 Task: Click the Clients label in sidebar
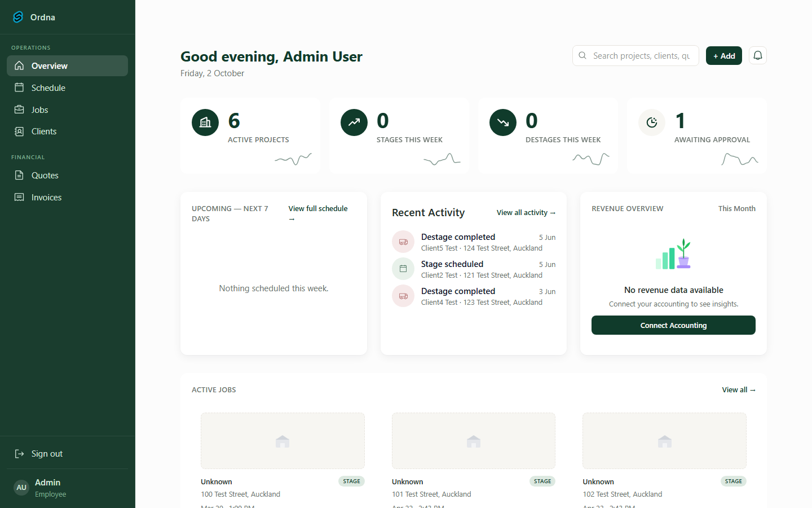click(x=44, y=132)
